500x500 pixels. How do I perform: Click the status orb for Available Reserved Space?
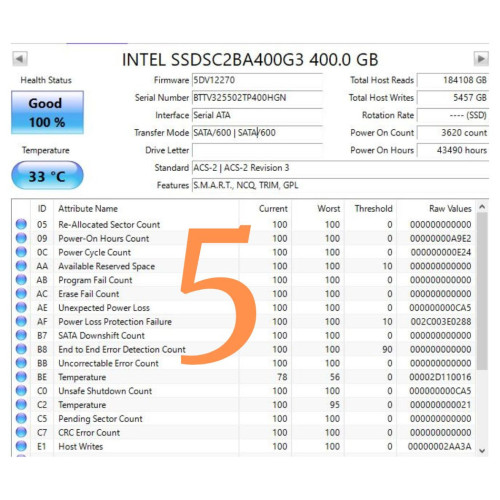coord(21,266)
